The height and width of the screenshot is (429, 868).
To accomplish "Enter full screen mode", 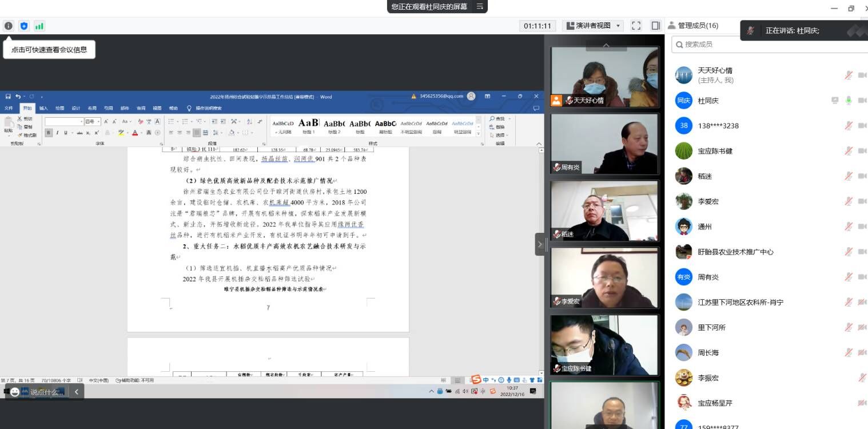I will pyautogui.click(x=636, y=26).
